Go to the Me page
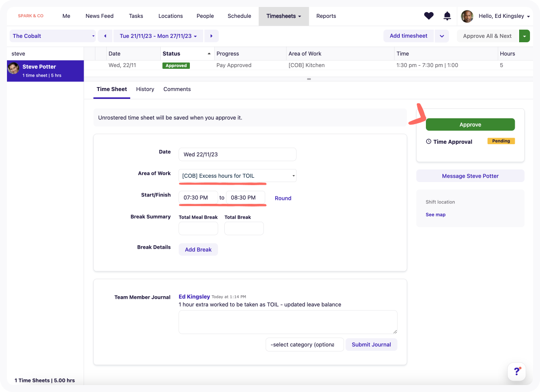540x392 pixels. tap(66, 16)
